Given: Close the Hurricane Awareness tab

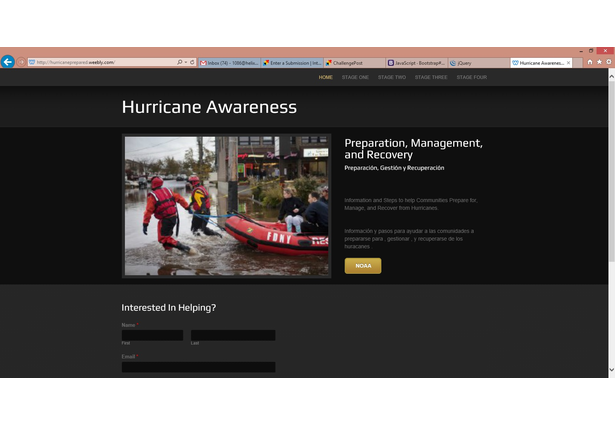Looking at the screenshot, I should [568, 63].
